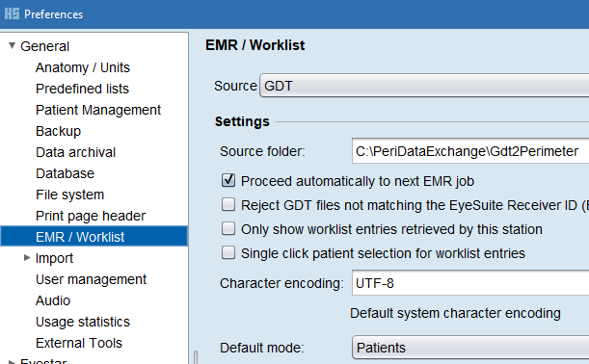Uncheck Proceed automatically to next EMR job
The width and height of the screenshot is (589, 364).
point(228,180)
